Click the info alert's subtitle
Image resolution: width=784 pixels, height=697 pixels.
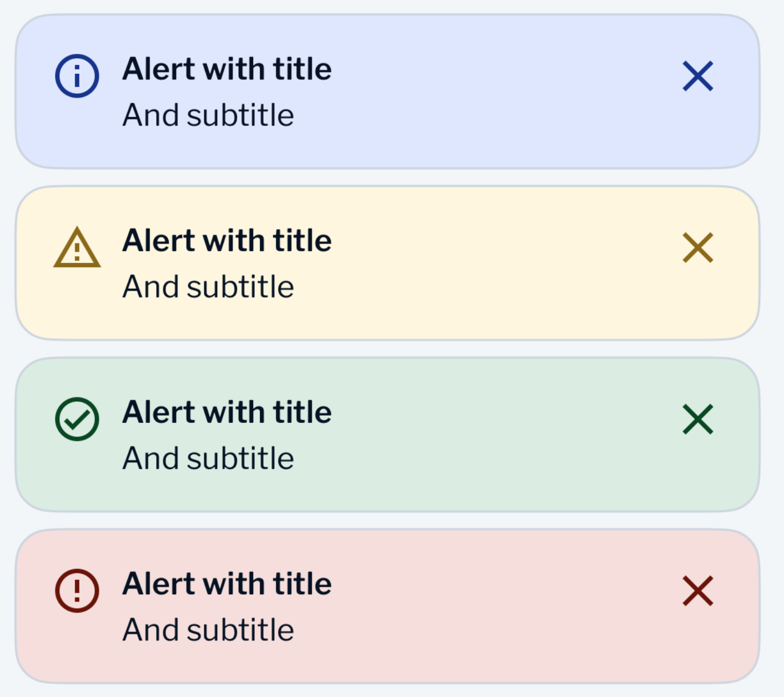click(209, 115)
